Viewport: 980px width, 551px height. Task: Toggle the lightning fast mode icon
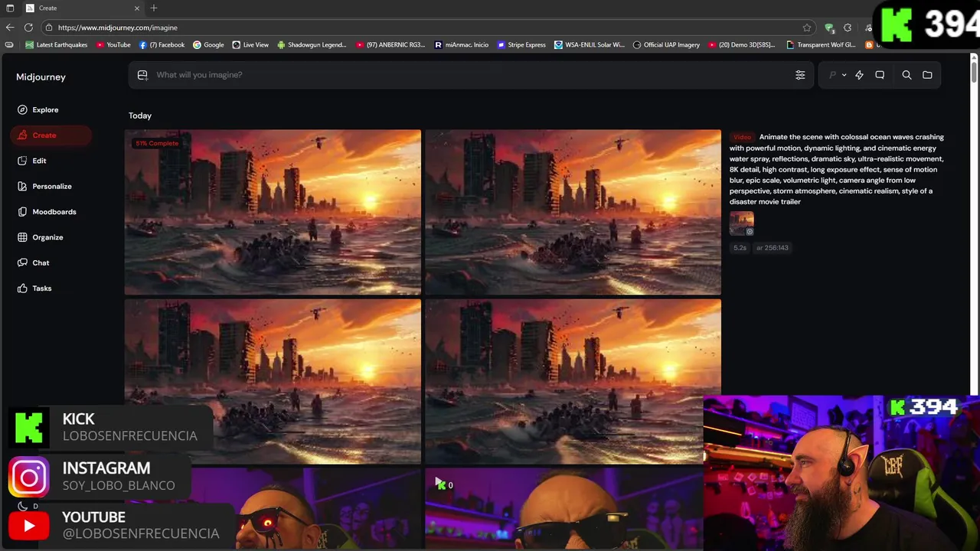(859, 75)
